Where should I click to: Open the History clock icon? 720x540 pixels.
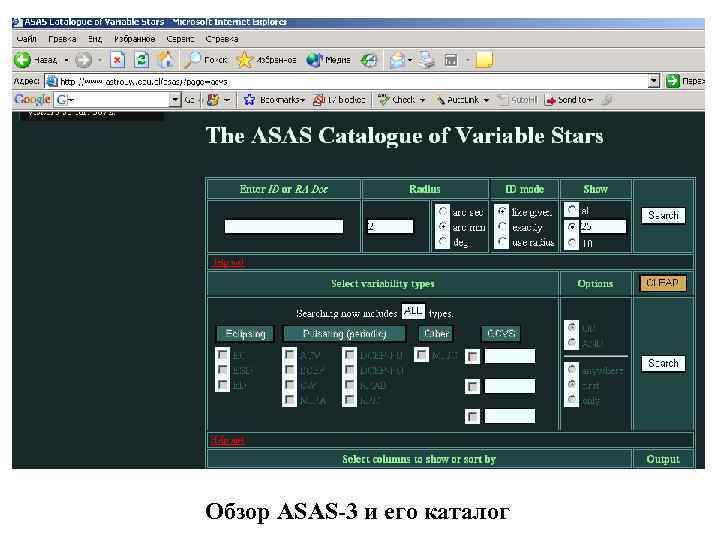coord(369,60)
